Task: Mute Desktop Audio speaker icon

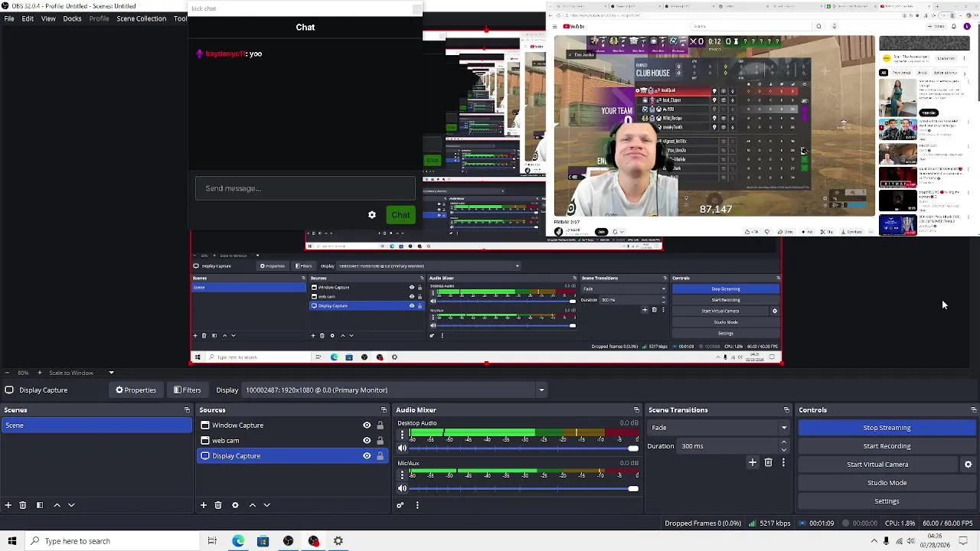Action: [403, 448]
